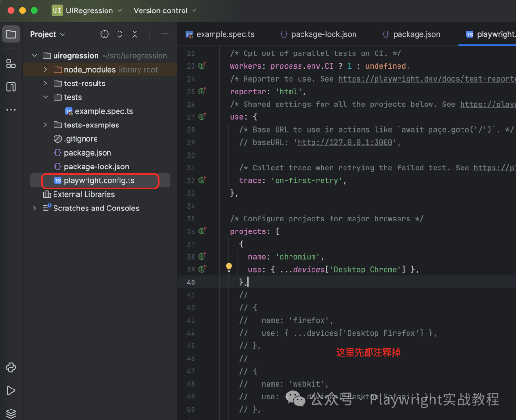516x420 pixels.
Task: Collapse all in Project panel
Action: [135, 34]
